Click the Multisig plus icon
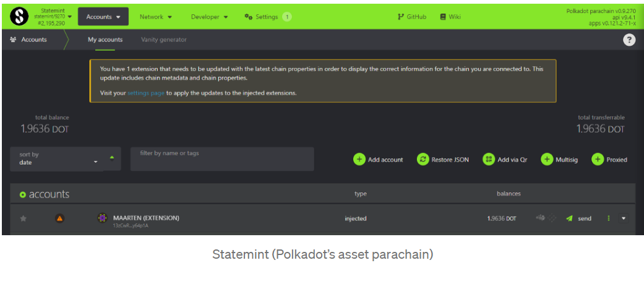The width and height of the screenshot is (644, 281). point(547,160)
